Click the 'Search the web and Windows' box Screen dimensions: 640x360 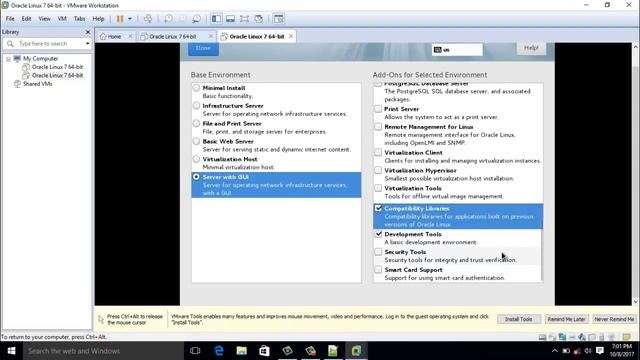click(x=103, y=351)
